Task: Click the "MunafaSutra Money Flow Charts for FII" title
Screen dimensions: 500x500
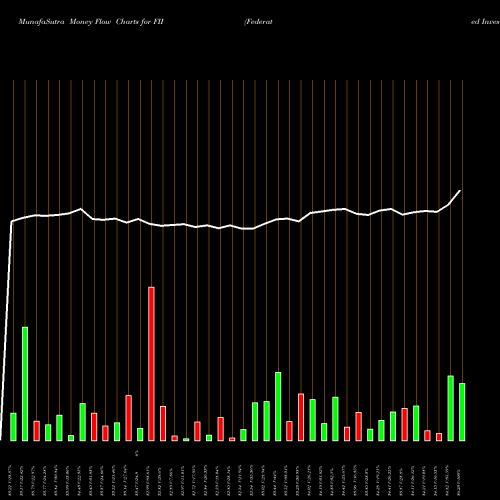Action: 91,22
